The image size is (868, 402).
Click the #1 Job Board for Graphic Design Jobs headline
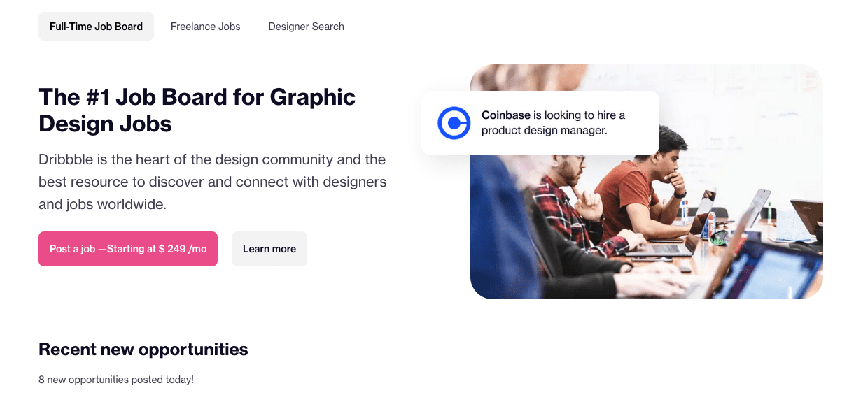coord(197,110)
